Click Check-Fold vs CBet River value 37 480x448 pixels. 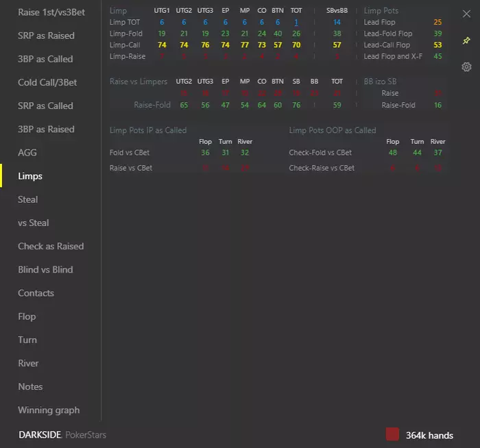pyautogui.click(x=437, y=153)
